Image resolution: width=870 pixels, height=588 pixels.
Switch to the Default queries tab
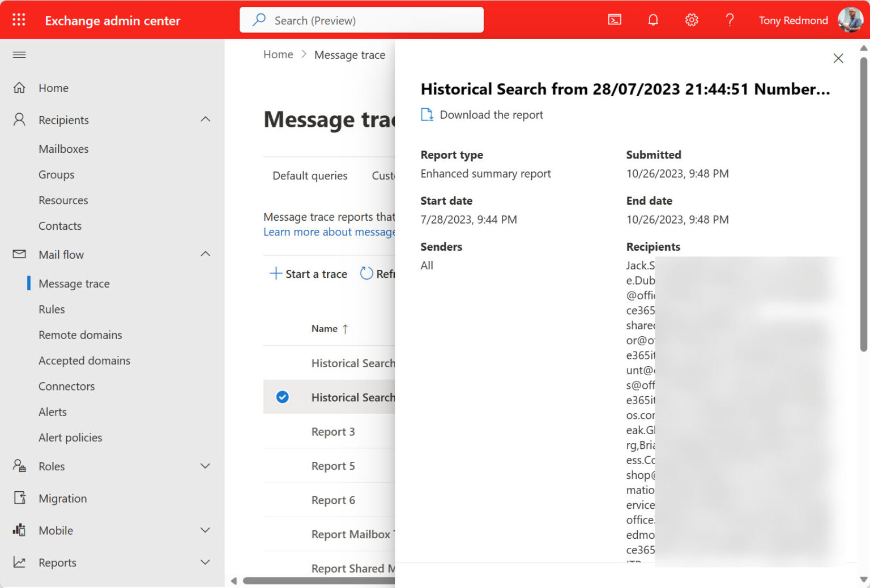(310, 175)
